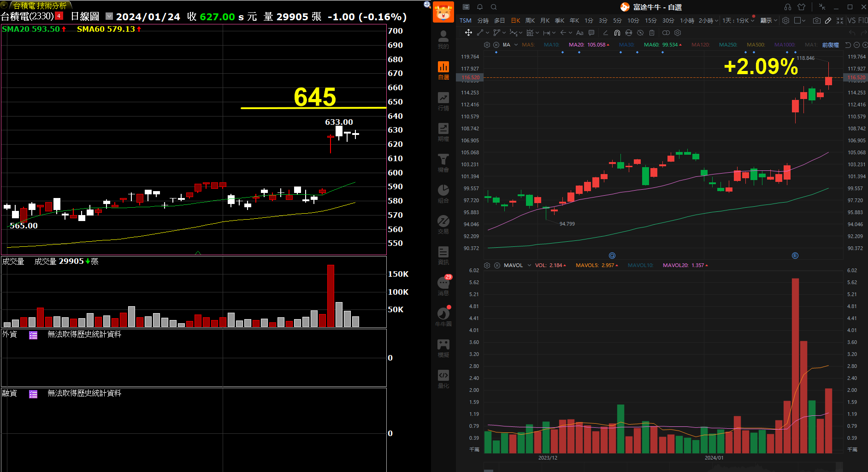Click the 台積電 技術分析 window tab
Viewport: 868px width, 472px height.
coord(40,6)
